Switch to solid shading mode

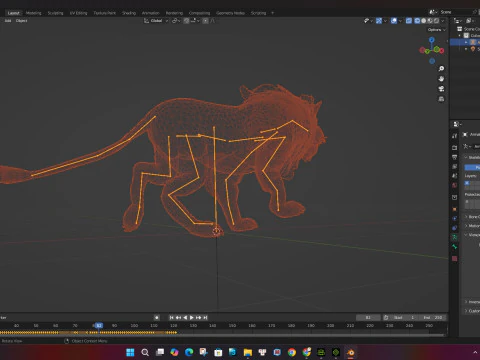point(424,21)
